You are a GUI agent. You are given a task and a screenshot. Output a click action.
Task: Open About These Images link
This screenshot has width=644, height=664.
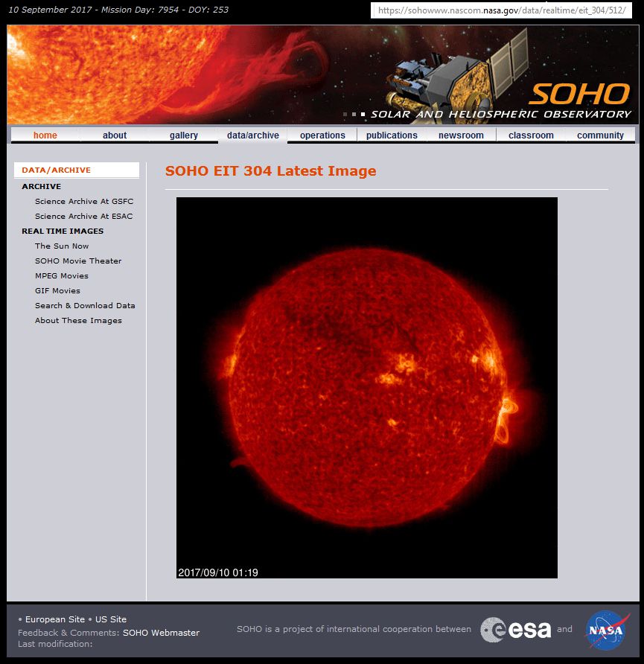tap(78, 321)
